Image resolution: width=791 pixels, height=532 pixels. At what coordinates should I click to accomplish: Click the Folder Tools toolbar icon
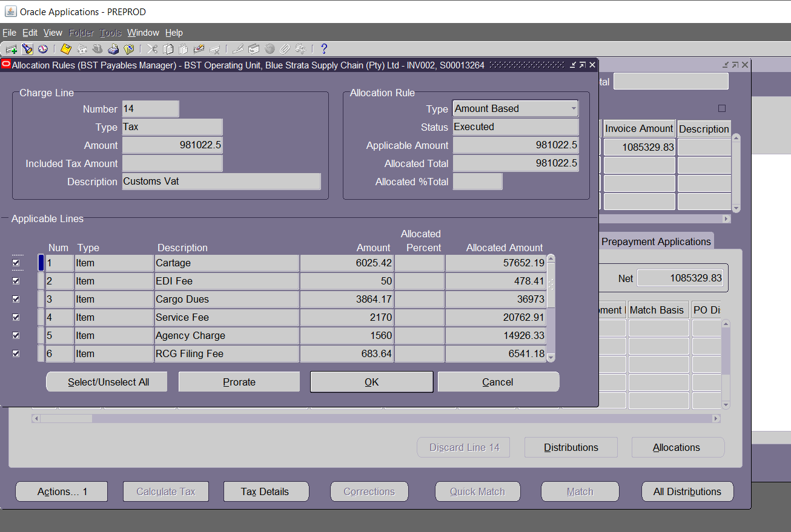pyautogui.click(x=300, y=49)
